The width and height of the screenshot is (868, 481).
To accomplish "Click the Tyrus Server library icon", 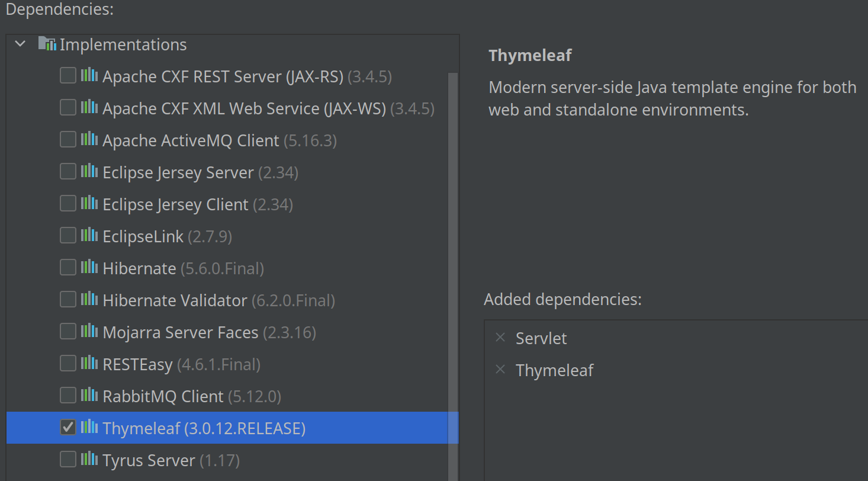I will pyautogui.click(x=89, y=459).
